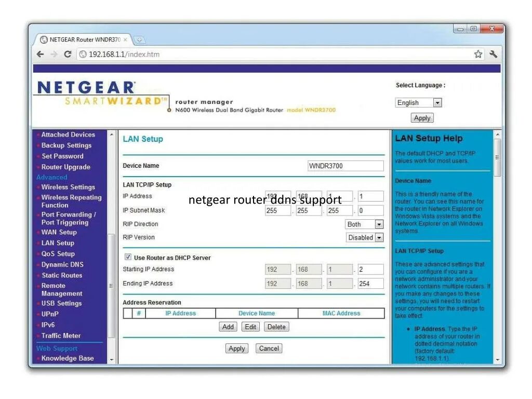Add an address reservation
Image resolution: width=532 pixels, height=399 pixels.
pyautogui.click(x=228, y=327)
